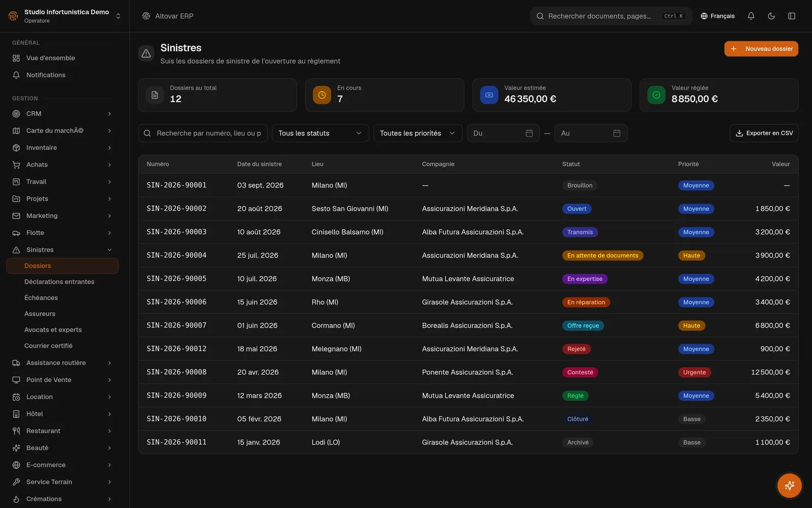This screenshot has width=812, height=508.
Task: Click the Offre reçue status badge
Action: [x=583, y=326]
